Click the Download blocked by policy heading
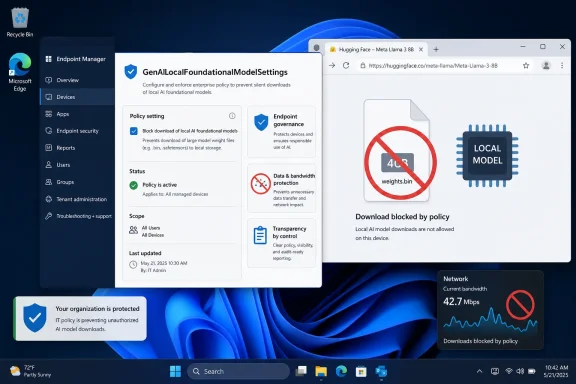576x384 pixels. point(402,217)
